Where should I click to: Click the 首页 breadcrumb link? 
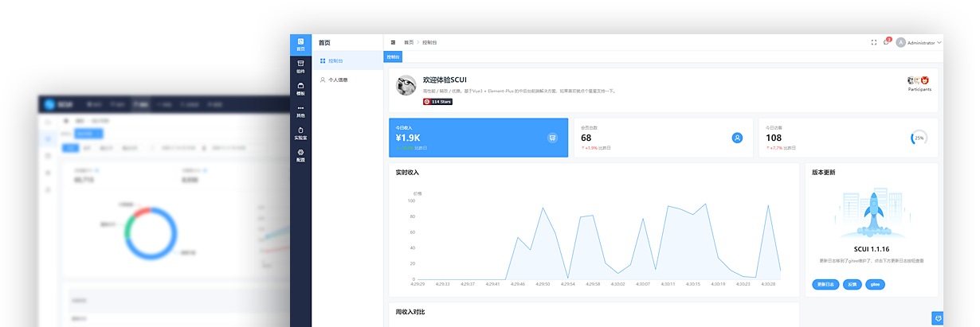click(409, 42)
